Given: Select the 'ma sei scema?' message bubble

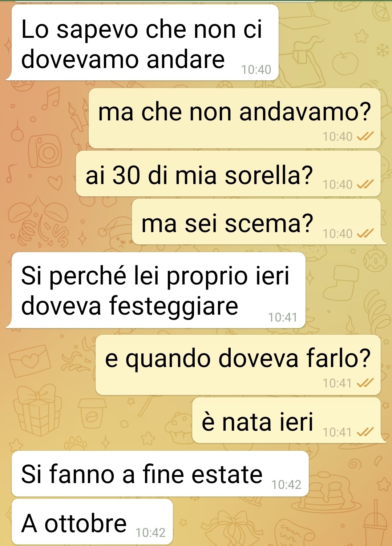Looking at the screenshot, I should tap(256, 222).
